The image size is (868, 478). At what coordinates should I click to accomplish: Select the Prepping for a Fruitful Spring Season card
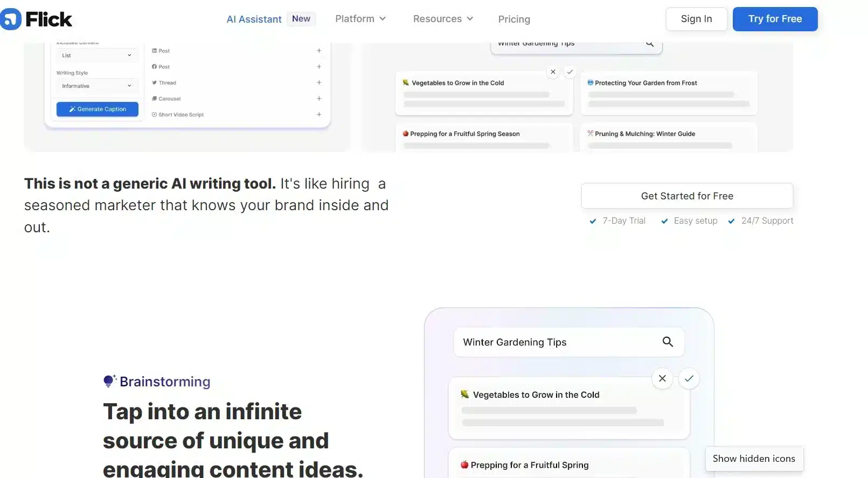(484, 137)
